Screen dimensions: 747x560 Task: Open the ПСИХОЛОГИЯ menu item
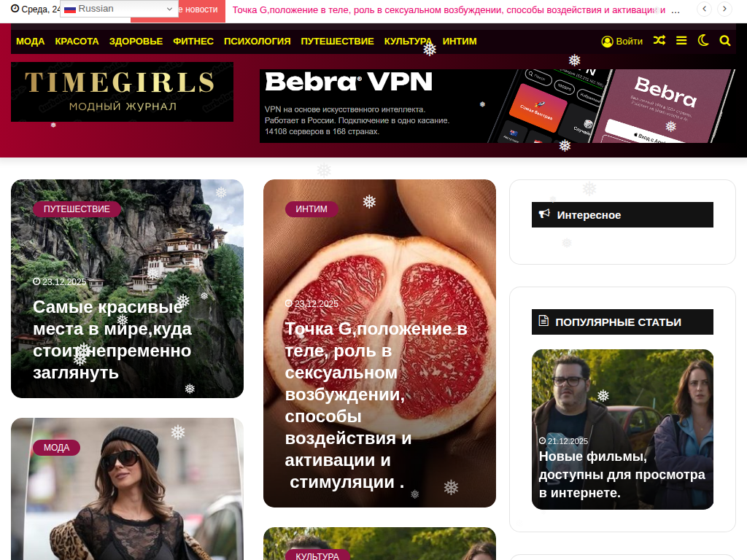pos(258,42)
